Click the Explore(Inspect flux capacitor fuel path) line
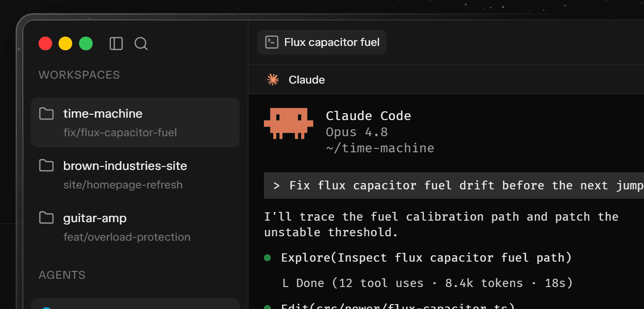Image resolution: width=644 pixels, height=309 pixels. [x=426, y=258]
